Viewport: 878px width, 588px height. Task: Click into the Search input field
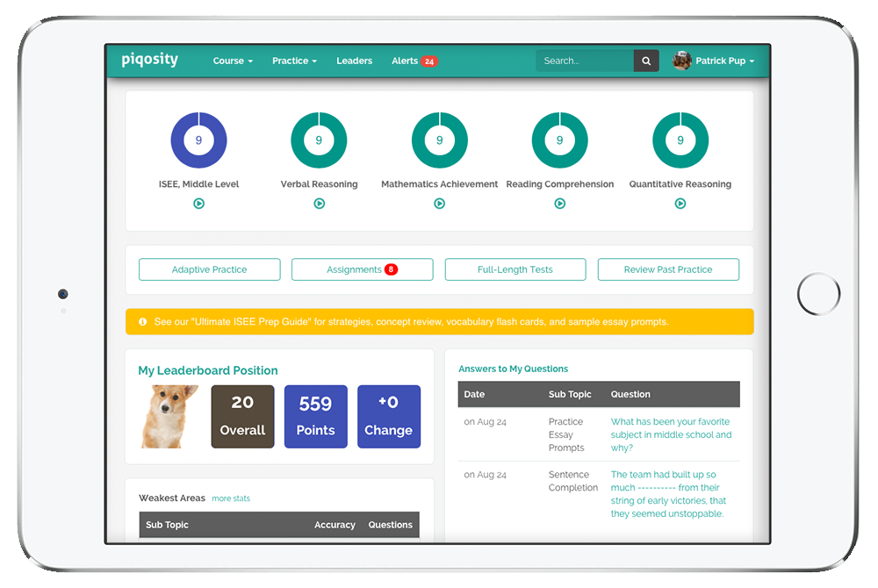pos(585,61)
